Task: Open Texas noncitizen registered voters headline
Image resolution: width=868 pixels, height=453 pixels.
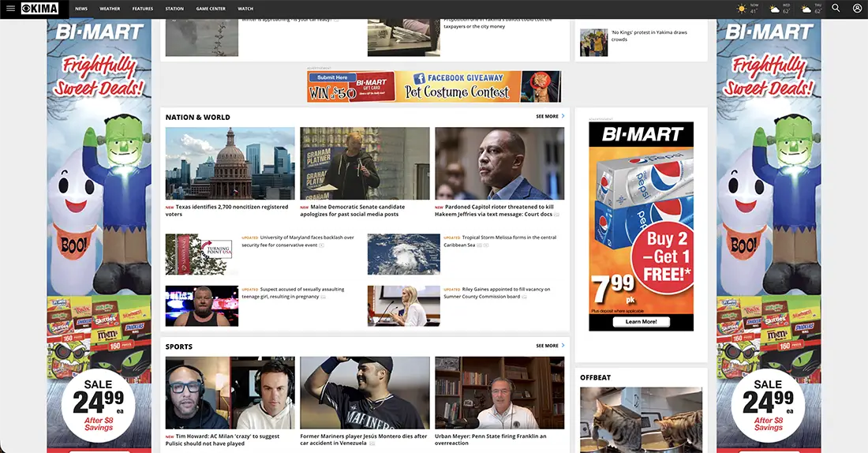Action: 227,211
